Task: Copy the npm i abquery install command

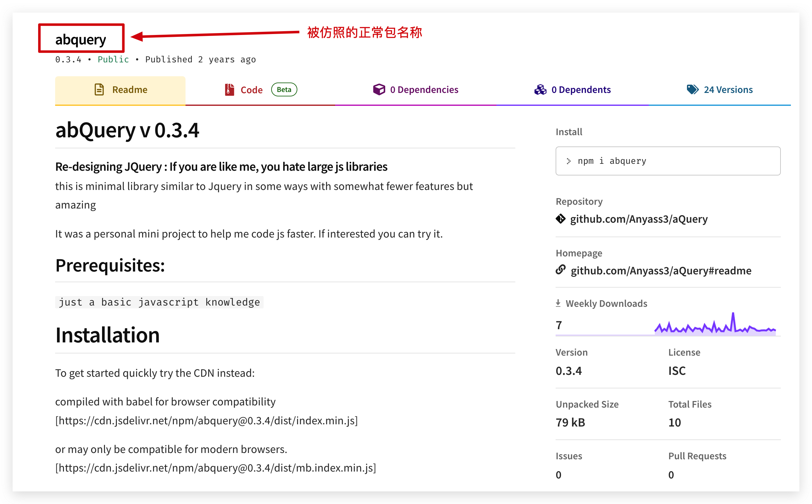Action: [668, 161]
